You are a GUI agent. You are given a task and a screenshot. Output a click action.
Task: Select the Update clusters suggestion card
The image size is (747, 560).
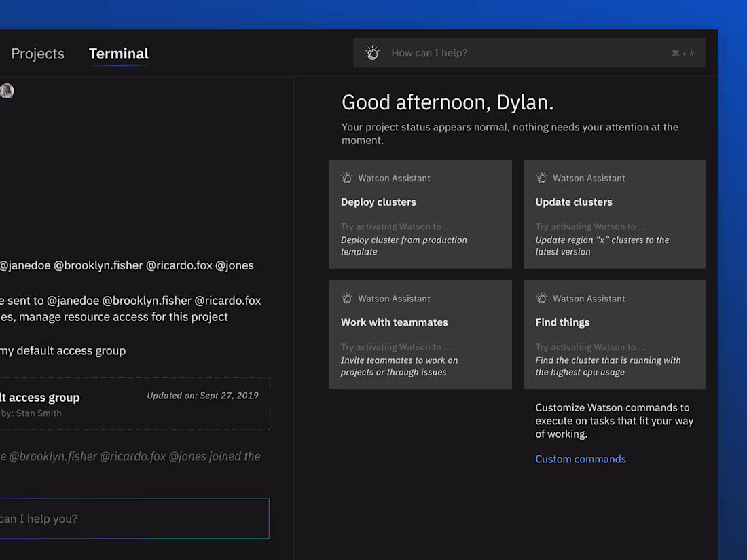(x=614, y=214)
